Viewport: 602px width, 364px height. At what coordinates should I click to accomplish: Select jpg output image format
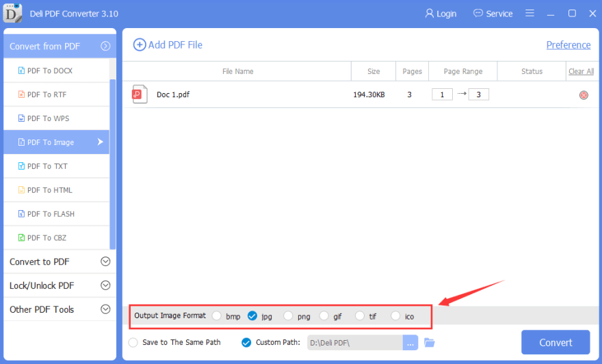point(252,315)
